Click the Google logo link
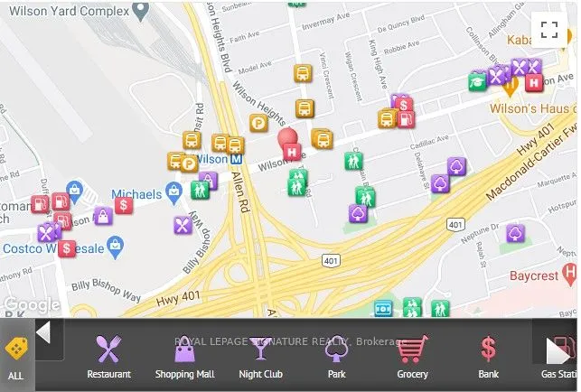The height and width of the screenshot is (392, 581). coord(31,304)
